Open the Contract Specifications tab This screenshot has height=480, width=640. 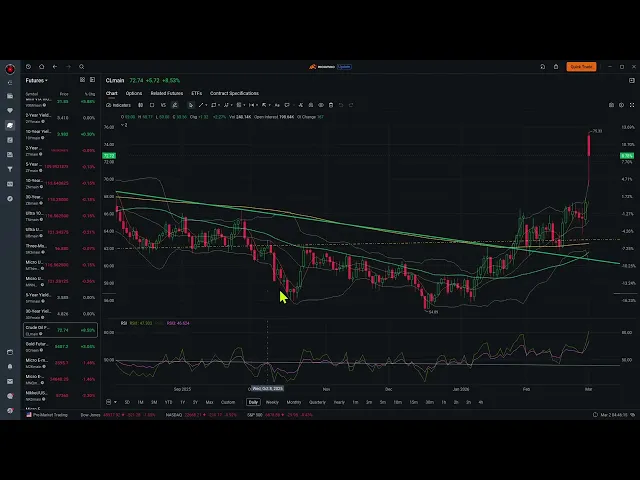(234, 93)
